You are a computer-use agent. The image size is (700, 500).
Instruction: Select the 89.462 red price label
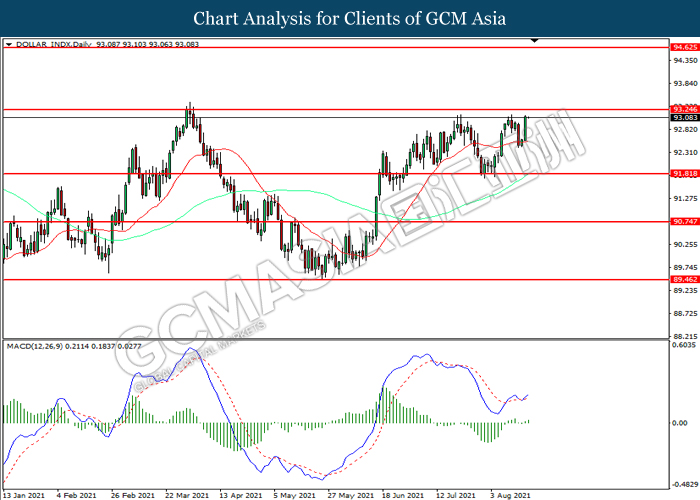tap(685, 279)
